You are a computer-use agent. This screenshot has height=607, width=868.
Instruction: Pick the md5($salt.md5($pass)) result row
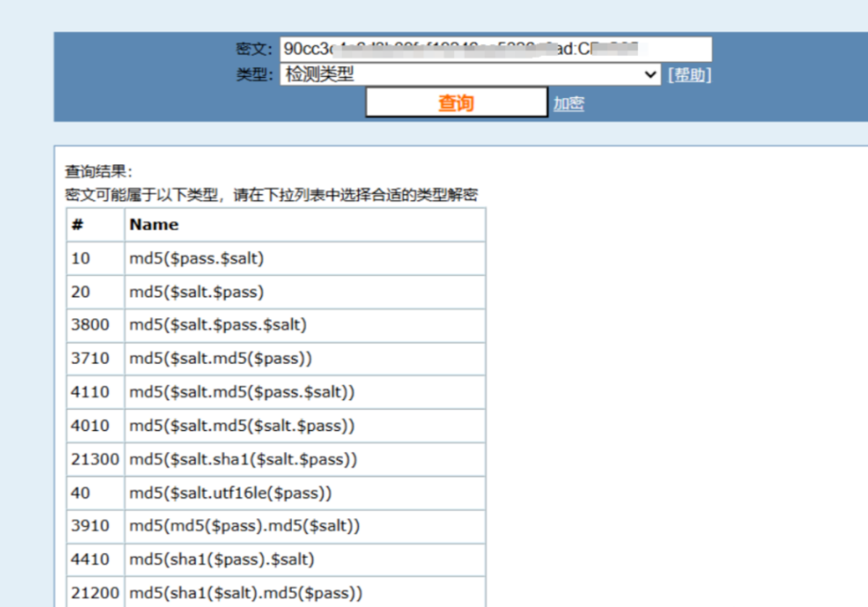click(x=221, y=359)
